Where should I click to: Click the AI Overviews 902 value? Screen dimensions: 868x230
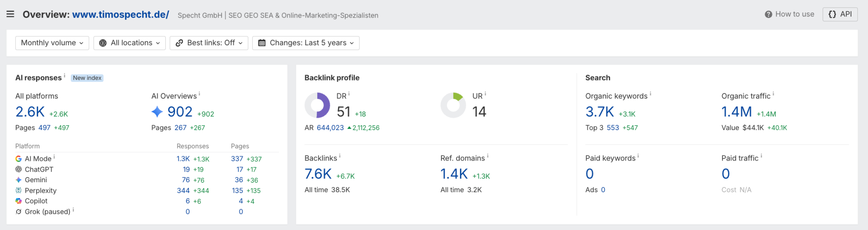point(180,112)
